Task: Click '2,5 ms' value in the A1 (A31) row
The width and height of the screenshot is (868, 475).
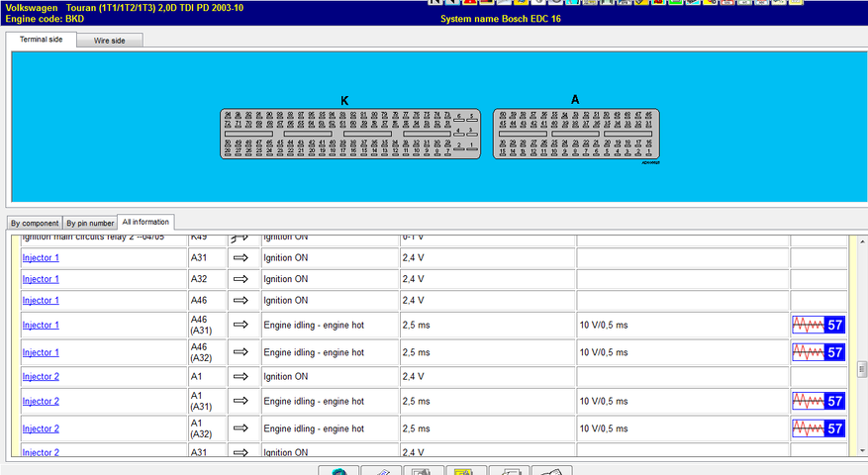Action: 417,402
